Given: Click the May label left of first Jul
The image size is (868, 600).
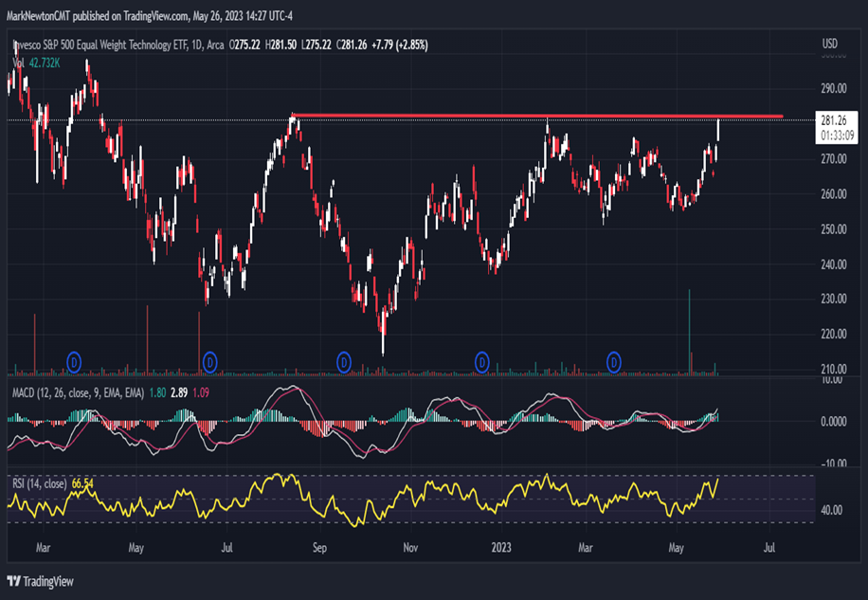Looking at the screenshot, I should tap(136, 548).
